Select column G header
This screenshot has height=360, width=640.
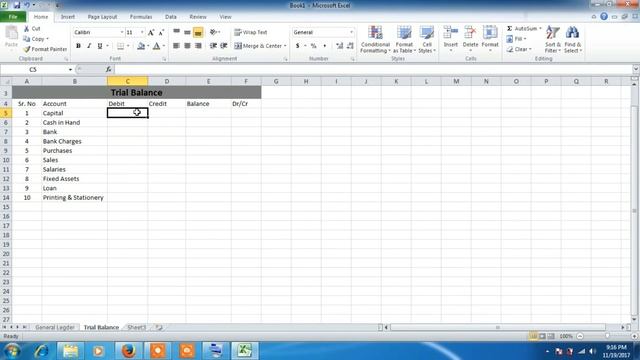276,82
